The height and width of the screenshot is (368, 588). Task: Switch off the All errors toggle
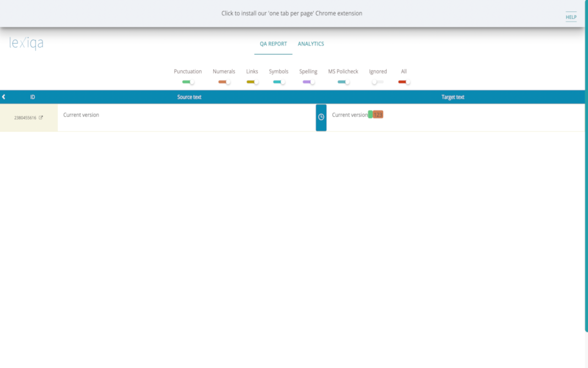[403, 81]
